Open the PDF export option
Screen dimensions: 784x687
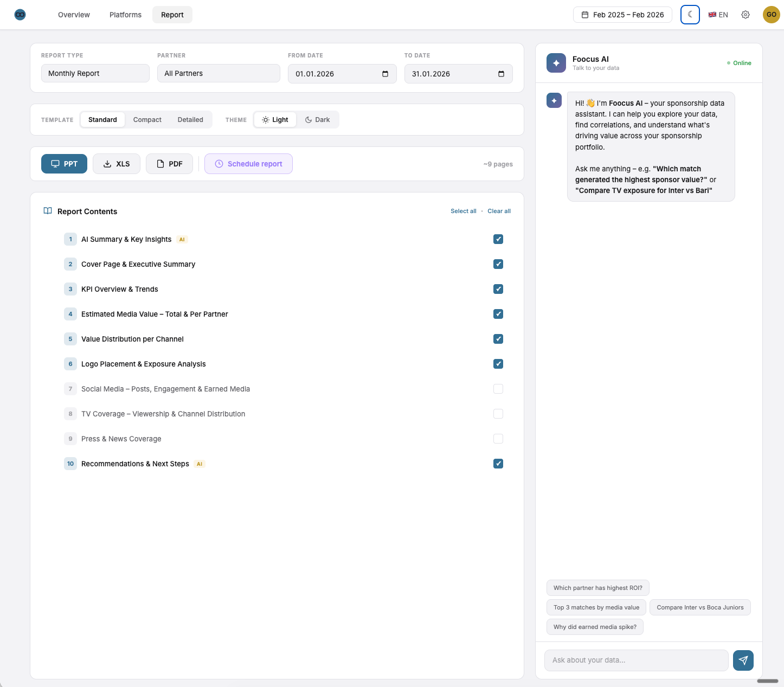coord(160,163)
